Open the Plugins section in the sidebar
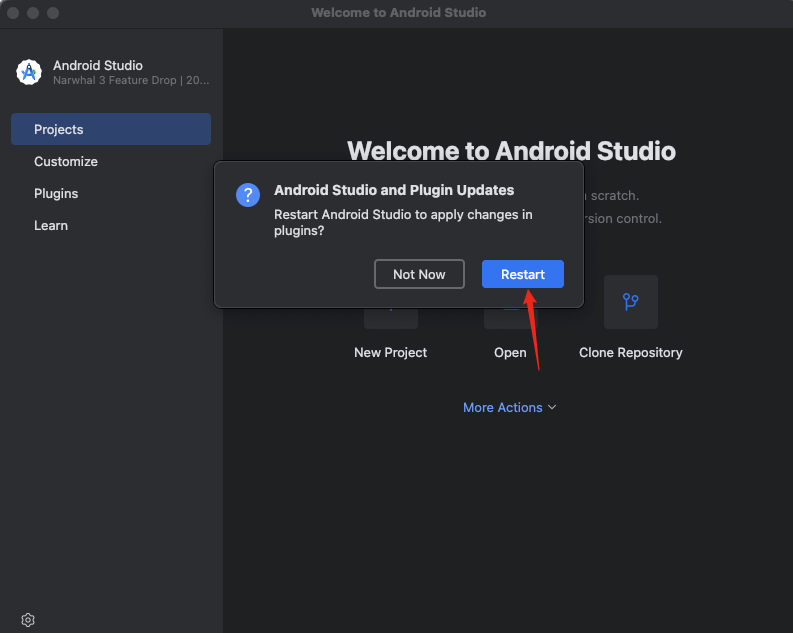The height and width of the screenshot is (633, 793). coord(56,194)
